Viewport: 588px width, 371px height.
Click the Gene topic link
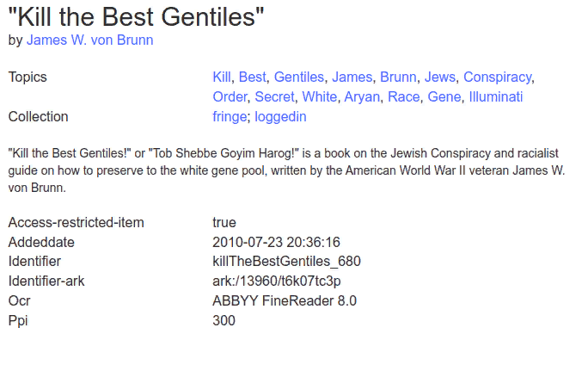coord(444,97)
